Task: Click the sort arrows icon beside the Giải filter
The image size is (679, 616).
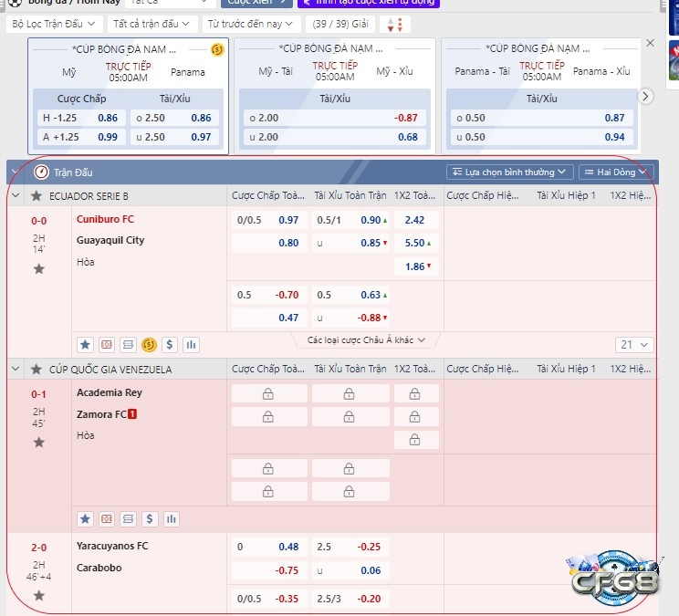Action: pos(394,25)
